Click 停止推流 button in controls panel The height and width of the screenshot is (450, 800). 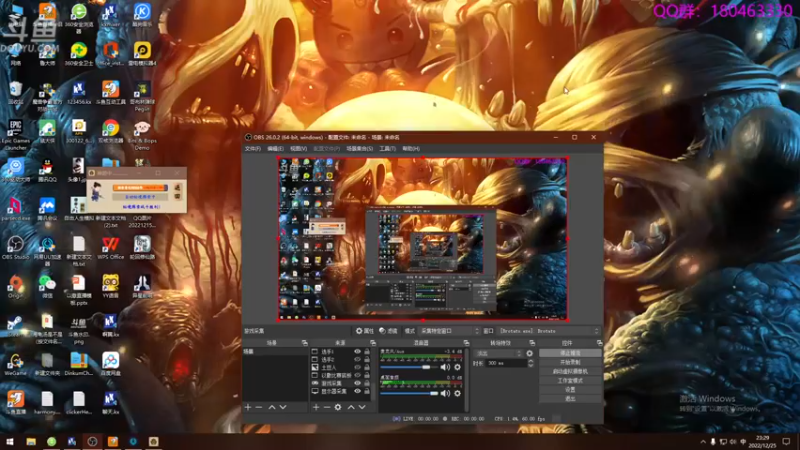click(570, 353)
